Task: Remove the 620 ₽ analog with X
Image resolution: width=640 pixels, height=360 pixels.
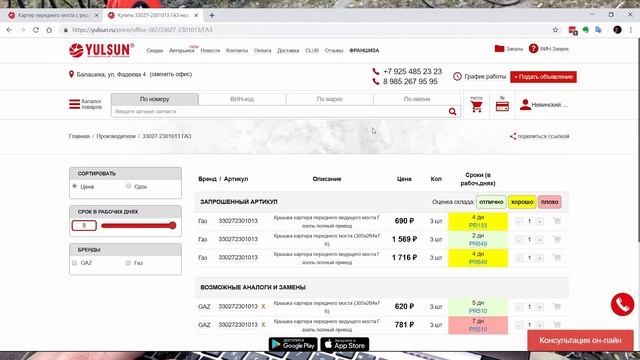Action: pyautogui.click(x=263, y=307)
